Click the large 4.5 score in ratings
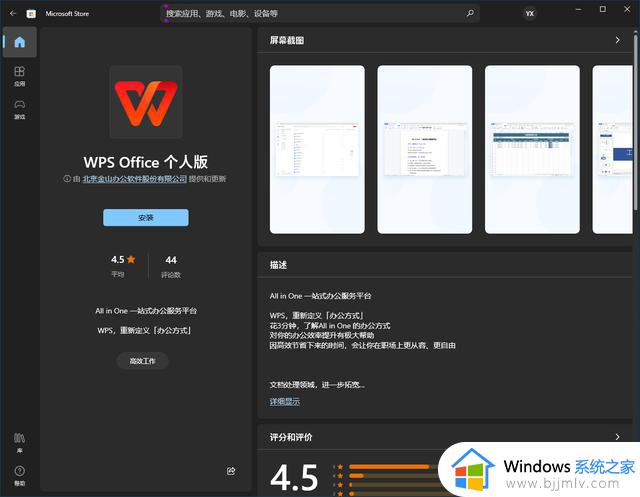This screenshot has height=497, width=640. pyautogui.click(x=294, y=477)
